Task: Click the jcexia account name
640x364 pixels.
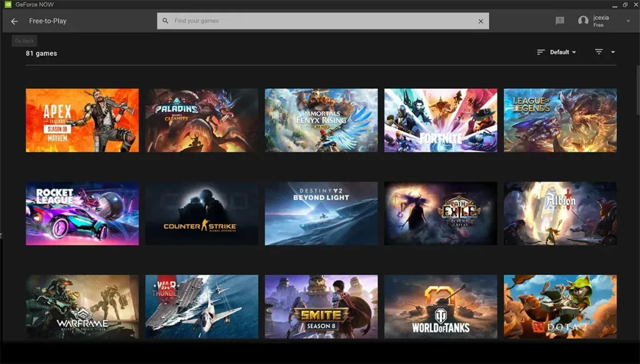Action: coord(601,17)
